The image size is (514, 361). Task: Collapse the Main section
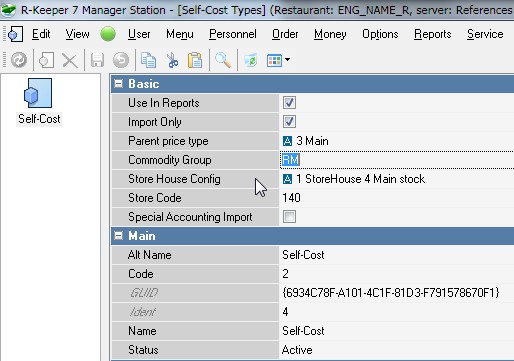[118, 236]
